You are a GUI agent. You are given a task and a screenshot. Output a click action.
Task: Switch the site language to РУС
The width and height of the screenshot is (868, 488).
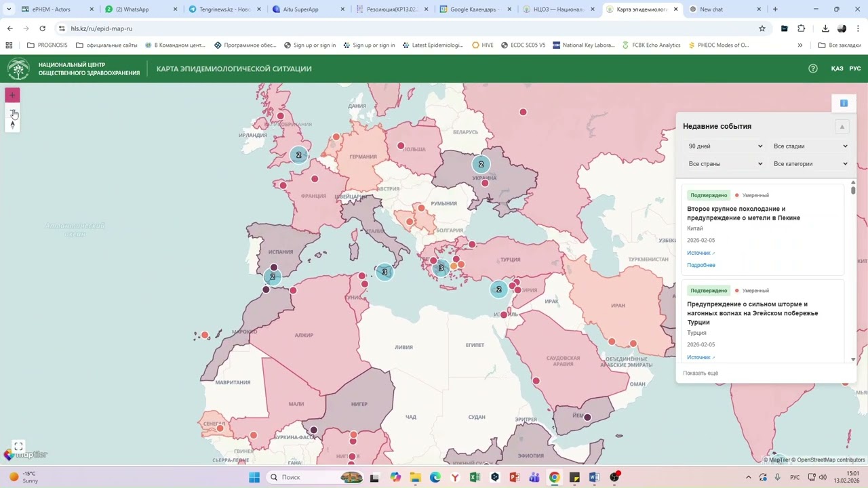click(855, 68)
